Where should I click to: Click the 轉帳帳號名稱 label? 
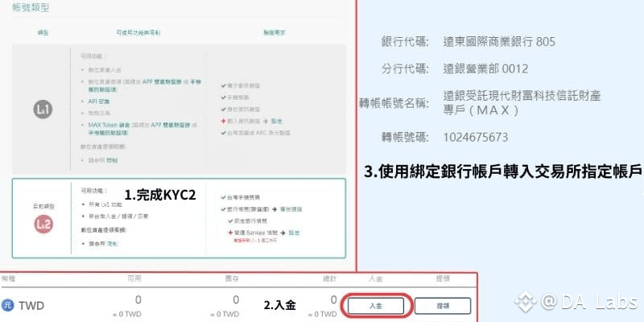pos(394,104)
